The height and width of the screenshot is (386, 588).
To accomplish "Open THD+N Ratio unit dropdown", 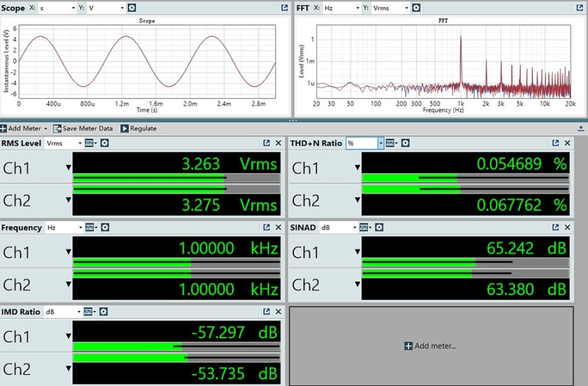I will tap(365, 143).
